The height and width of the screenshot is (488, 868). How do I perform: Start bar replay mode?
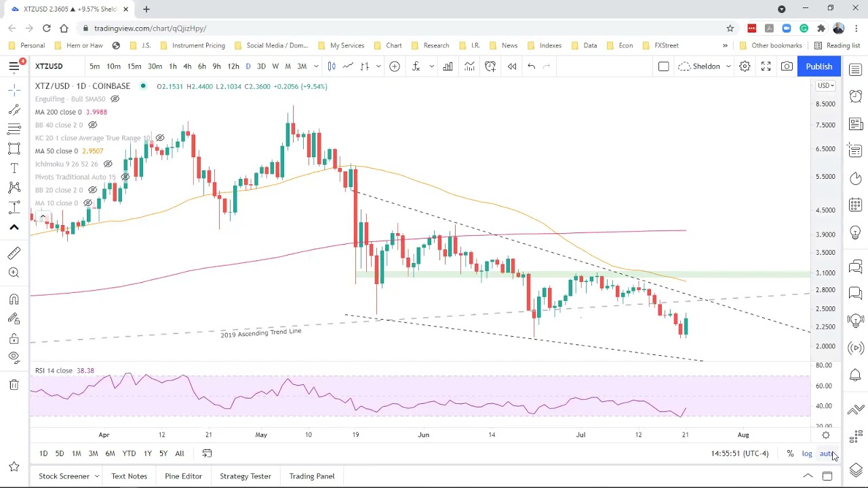click(x=512, y=66)
